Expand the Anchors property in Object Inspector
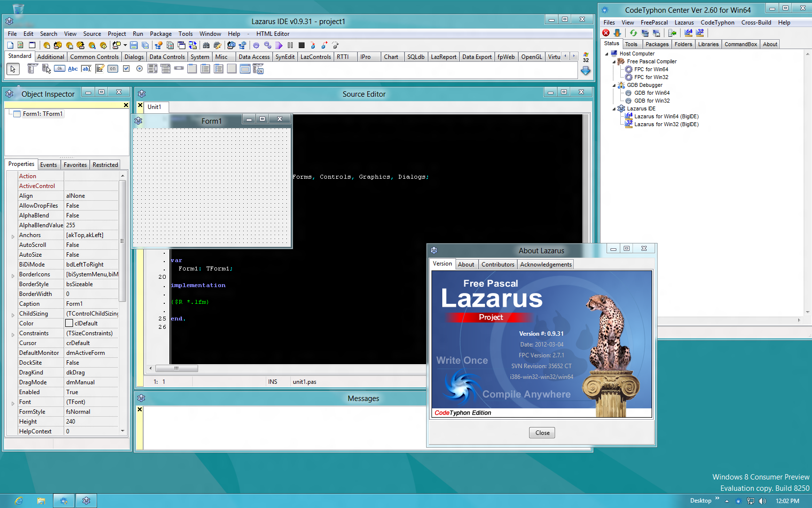812x508 pixels. coord(13,236)
